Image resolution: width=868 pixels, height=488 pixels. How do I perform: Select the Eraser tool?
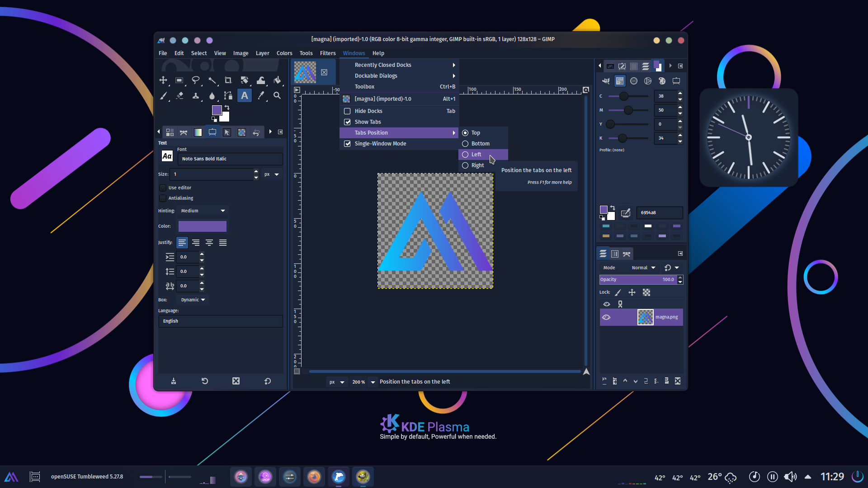179,96
